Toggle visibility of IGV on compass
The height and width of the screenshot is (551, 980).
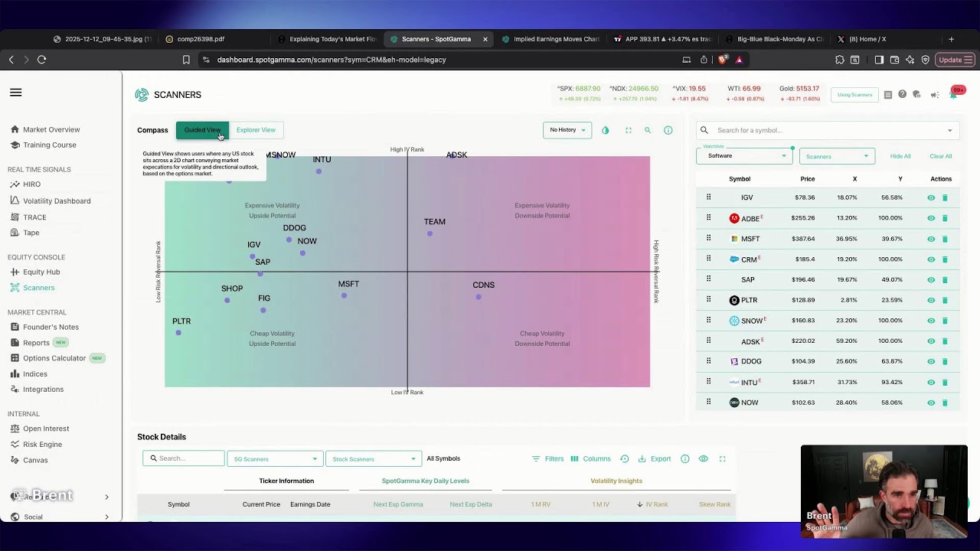(931, 197)
